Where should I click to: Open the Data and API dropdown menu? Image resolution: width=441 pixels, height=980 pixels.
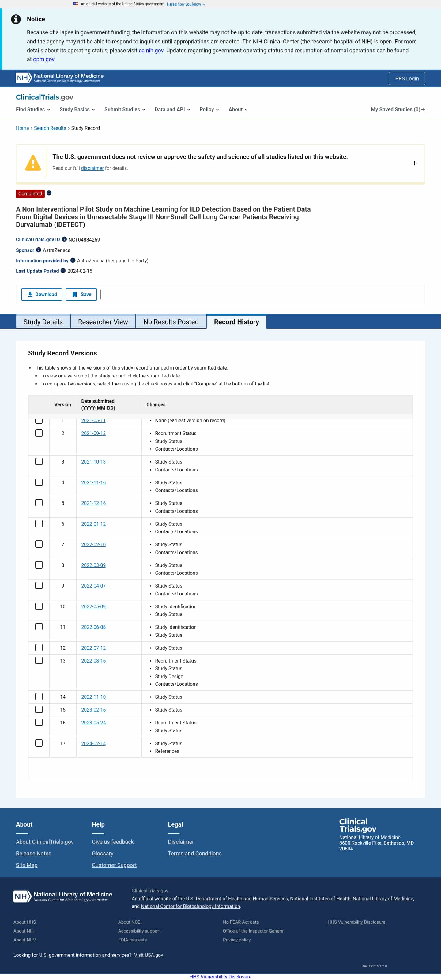(x=172, y=109)
